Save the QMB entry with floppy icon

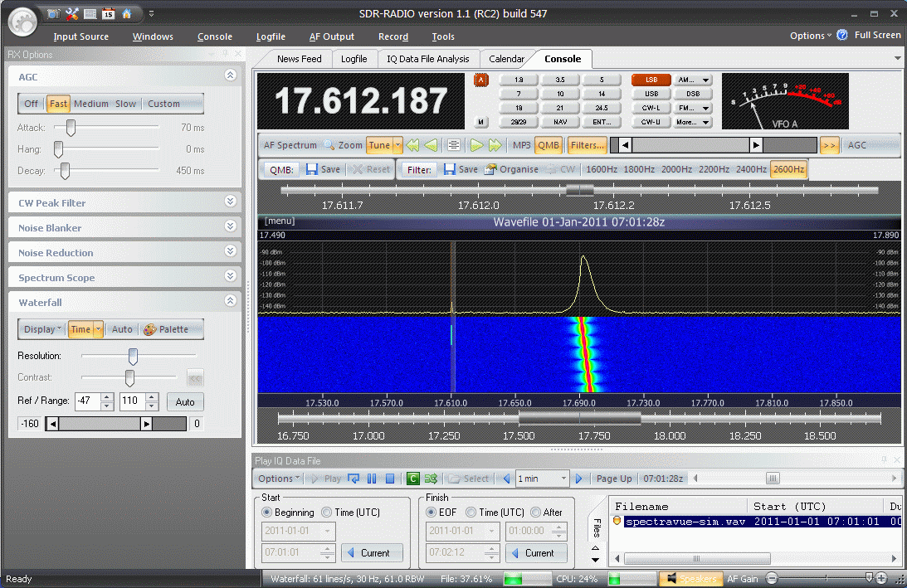(324, 169)
